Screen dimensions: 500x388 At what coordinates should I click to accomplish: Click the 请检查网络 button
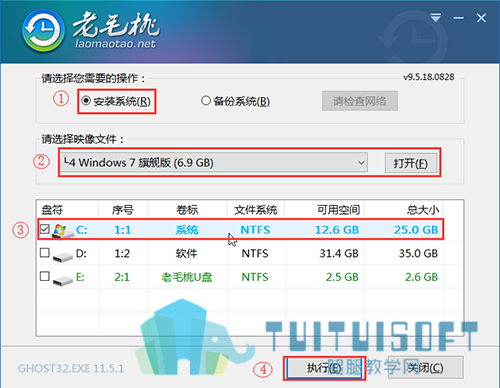point(360,101)
